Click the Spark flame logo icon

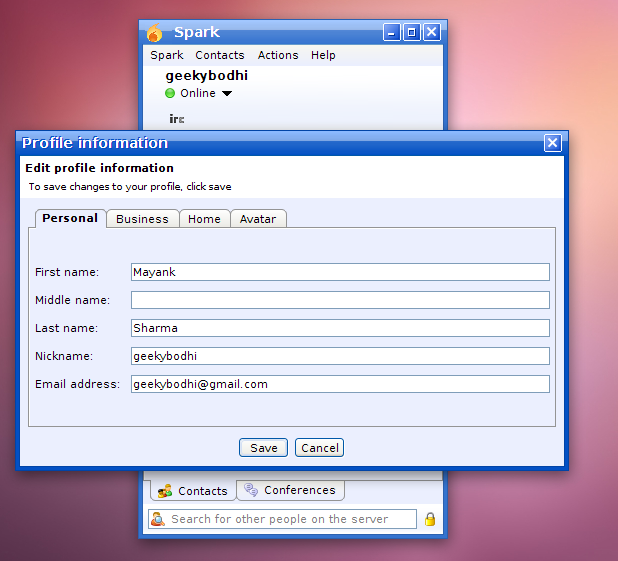coord(154,33)
